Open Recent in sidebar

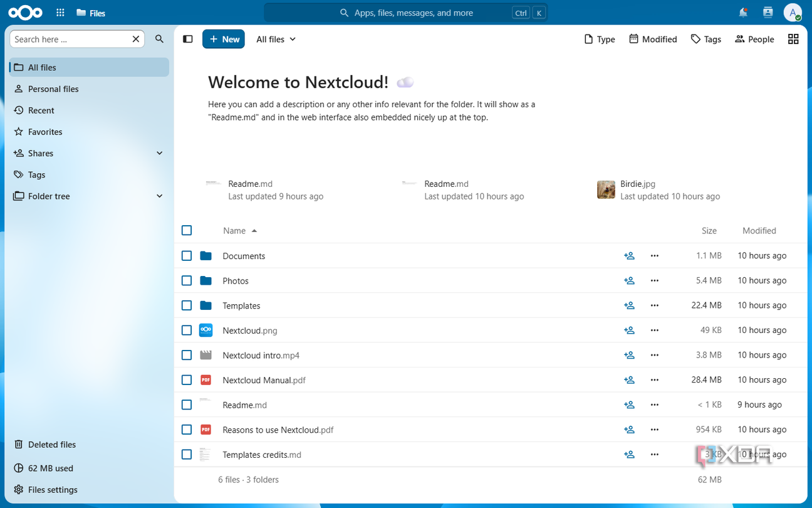89,110
